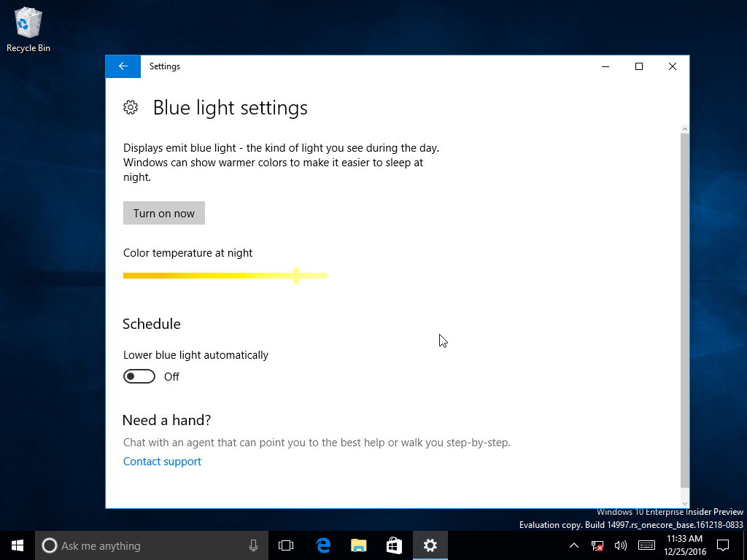Click the network status tray icon

coord(597,545)
